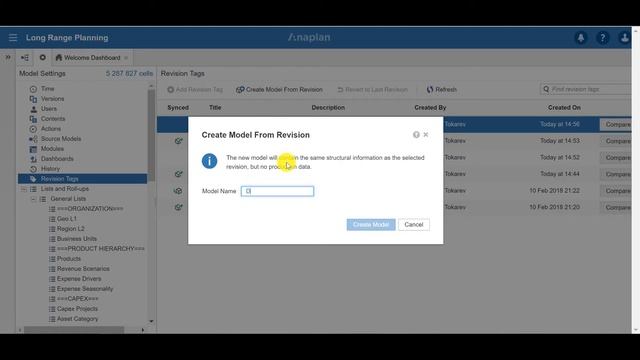Click the Title column header
Screen dimensions: 640x360
pos(215,107)
